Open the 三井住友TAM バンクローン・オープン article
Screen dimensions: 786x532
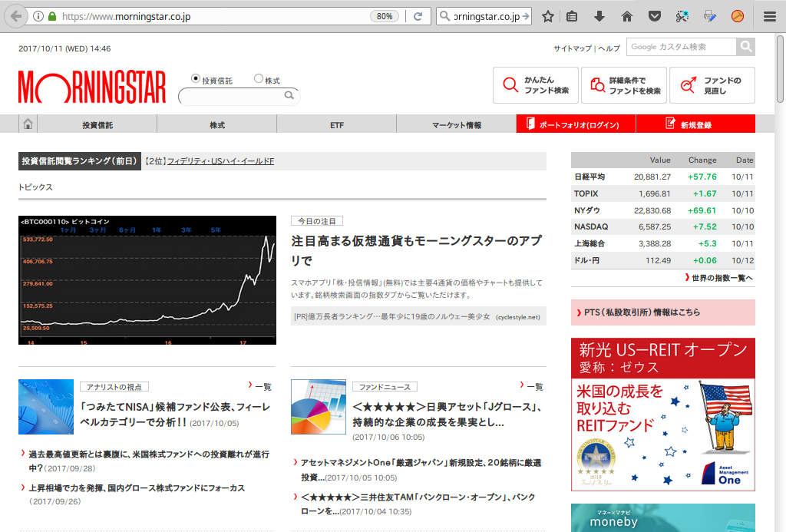pos(418,504)
